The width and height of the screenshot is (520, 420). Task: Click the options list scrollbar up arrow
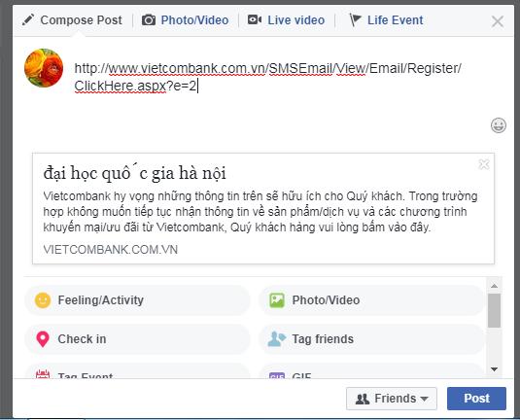(494, 286)
